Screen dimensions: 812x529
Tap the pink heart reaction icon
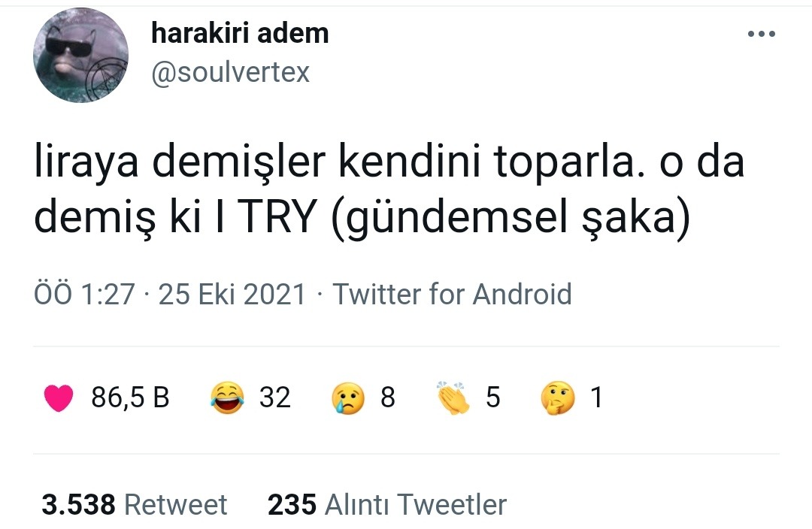58,398
